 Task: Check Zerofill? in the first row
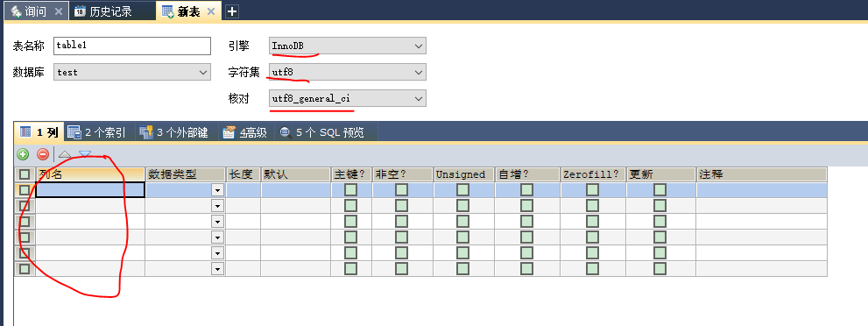(x=592, y=190)
